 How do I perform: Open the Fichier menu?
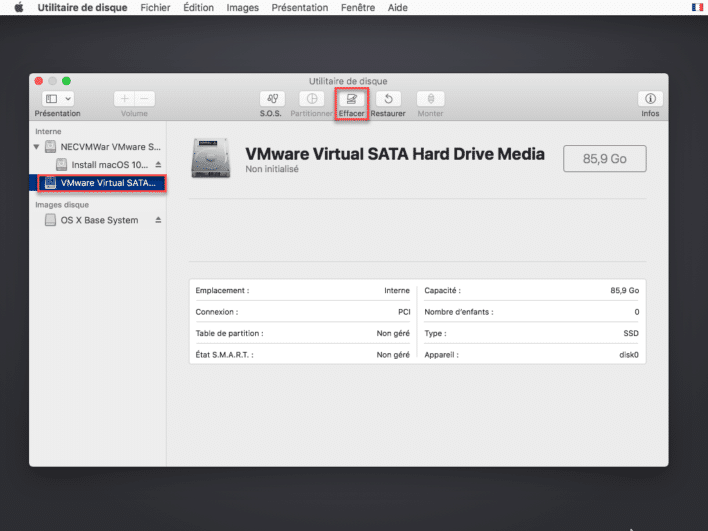click(x=155, y=8)
